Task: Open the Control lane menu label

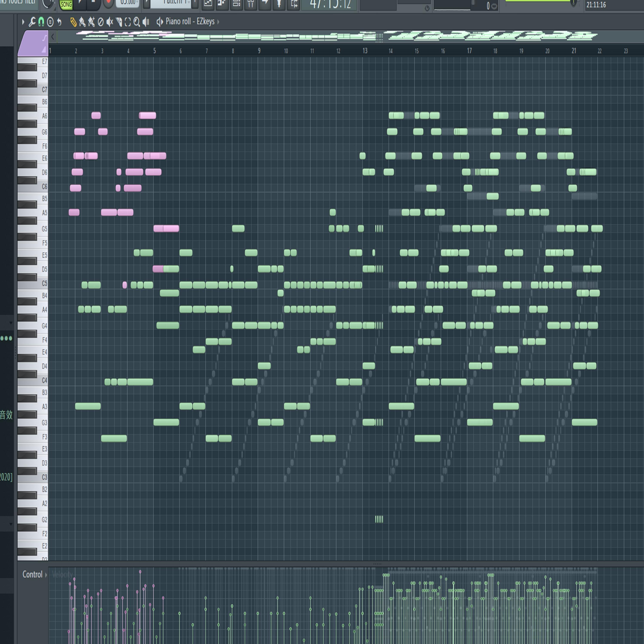Action: coord(32,574)
